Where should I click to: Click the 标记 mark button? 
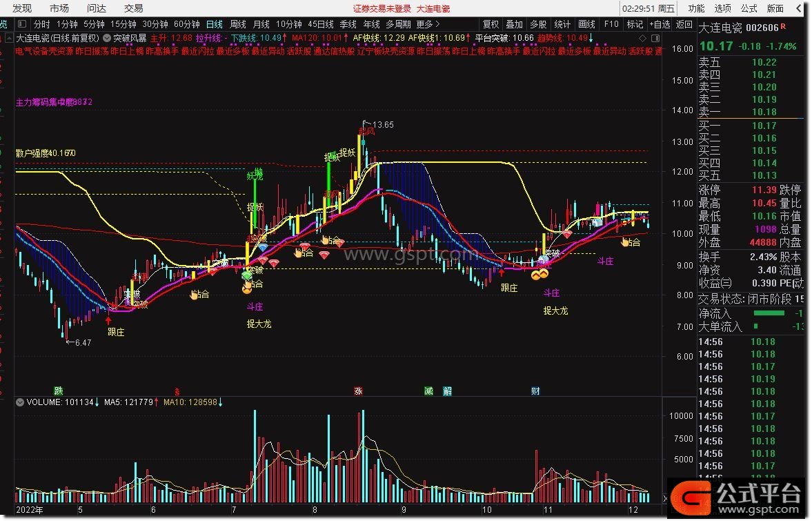click(635, 24)
